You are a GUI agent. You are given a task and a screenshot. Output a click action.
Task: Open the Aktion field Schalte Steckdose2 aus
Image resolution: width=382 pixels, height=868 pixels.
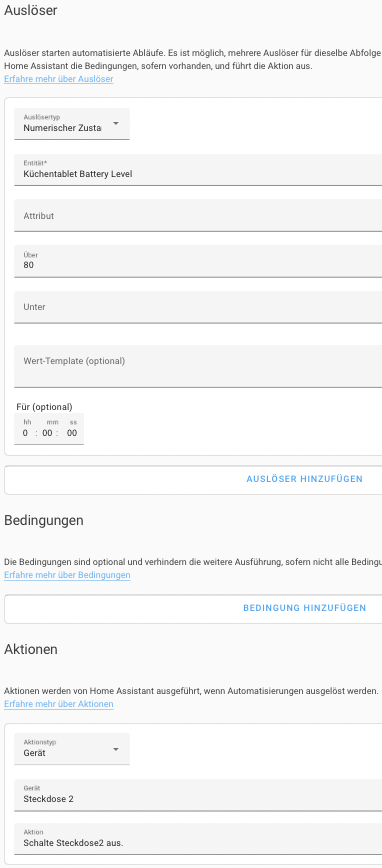[x=198, y=839]
